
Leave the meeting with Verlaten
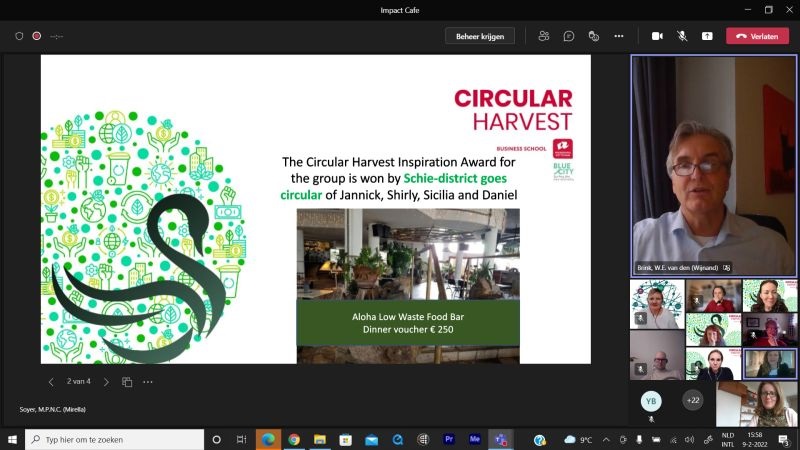coord(757,36)
